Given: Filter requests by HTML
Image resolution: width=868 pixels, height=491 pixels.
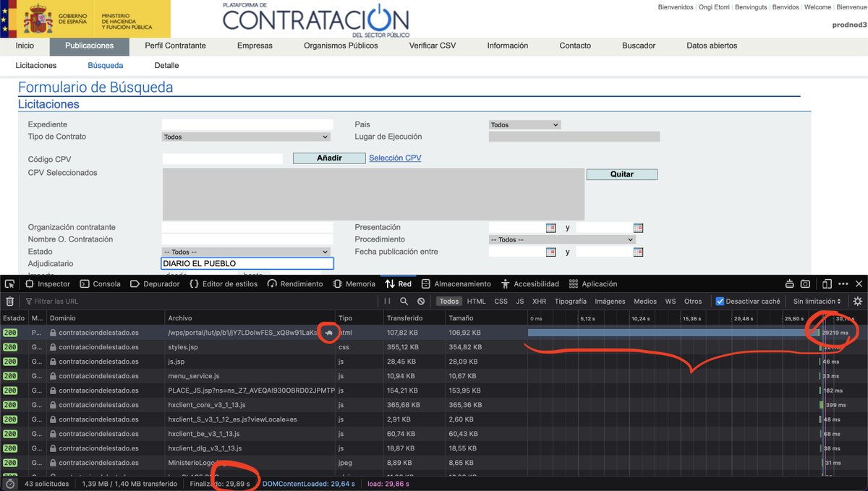Looking at the screenshot, I should [476, 301].
